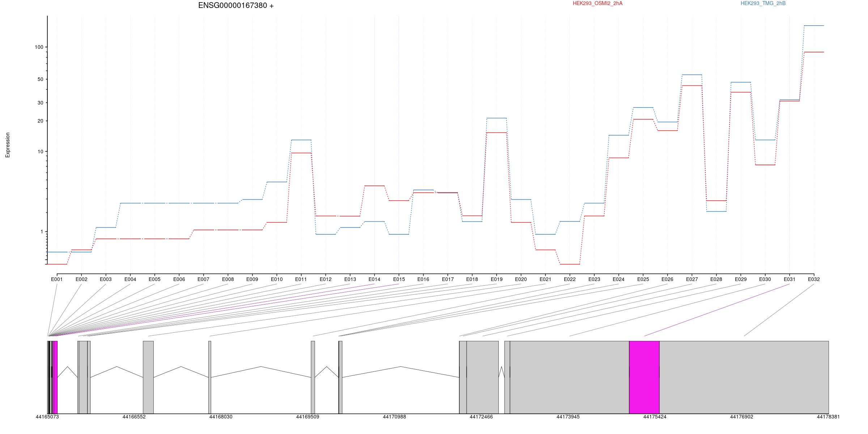Click exon label E032
This screenshot has height=434, width=868.
coord(814,279)
